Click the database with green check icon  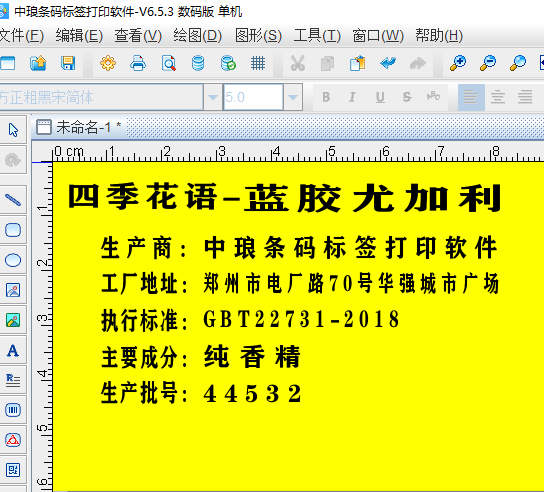228,63
